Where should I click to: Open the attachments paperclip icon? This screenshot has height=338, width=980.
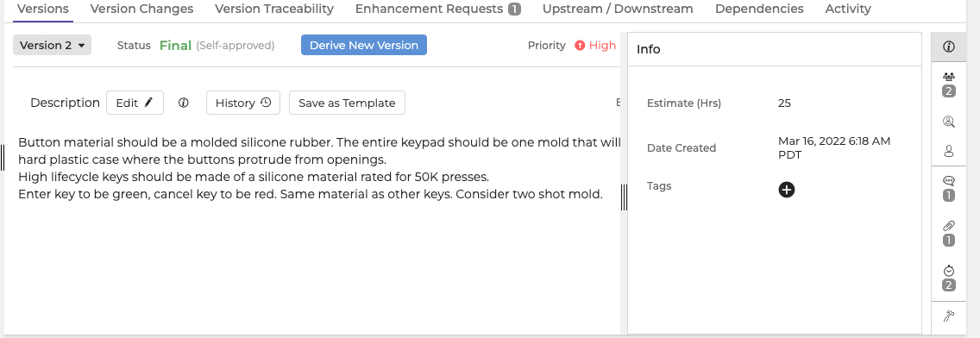pyautogui.click(x=949, y=226)
